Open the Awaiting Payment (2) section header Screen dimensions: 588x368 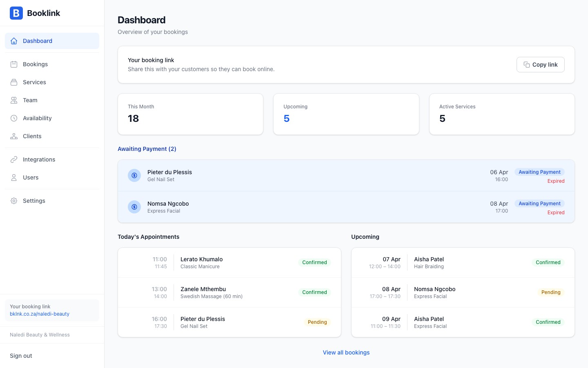(147, 149)
